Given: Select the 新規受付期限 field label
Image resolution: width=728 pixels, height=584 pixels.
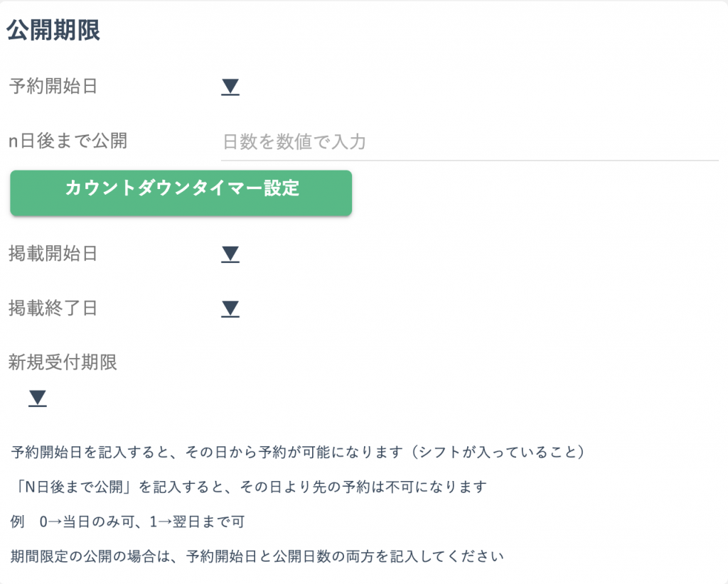Looking at the screenshot, I should (63, 362).
